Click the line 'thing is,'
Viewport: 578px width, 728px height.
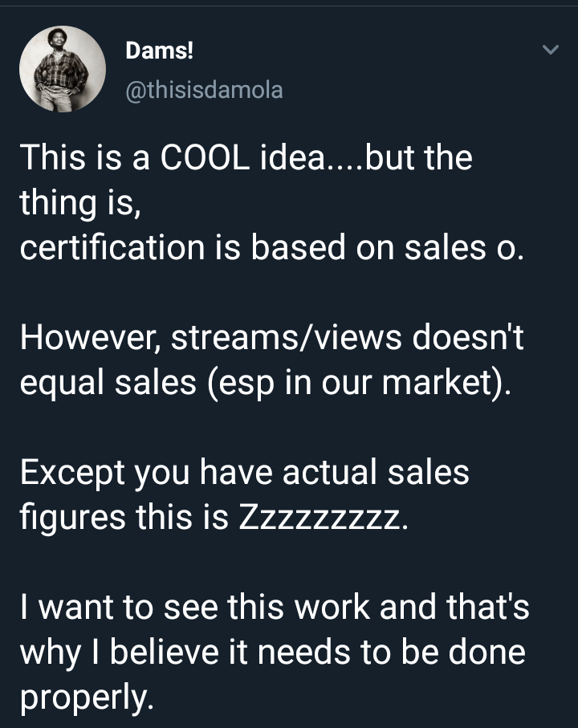pyautogui.click(x=80, y=203)
